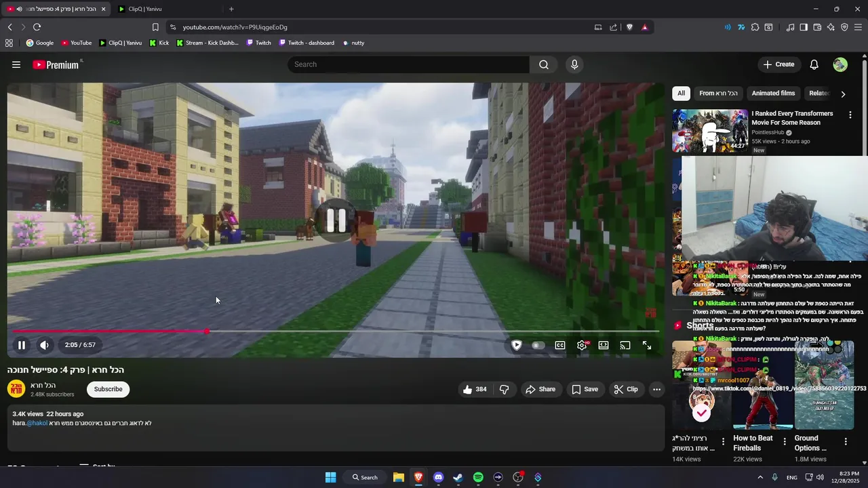Show hidden system tray icons
Screen dimensions: 868x488
click(x=760, y=477)
